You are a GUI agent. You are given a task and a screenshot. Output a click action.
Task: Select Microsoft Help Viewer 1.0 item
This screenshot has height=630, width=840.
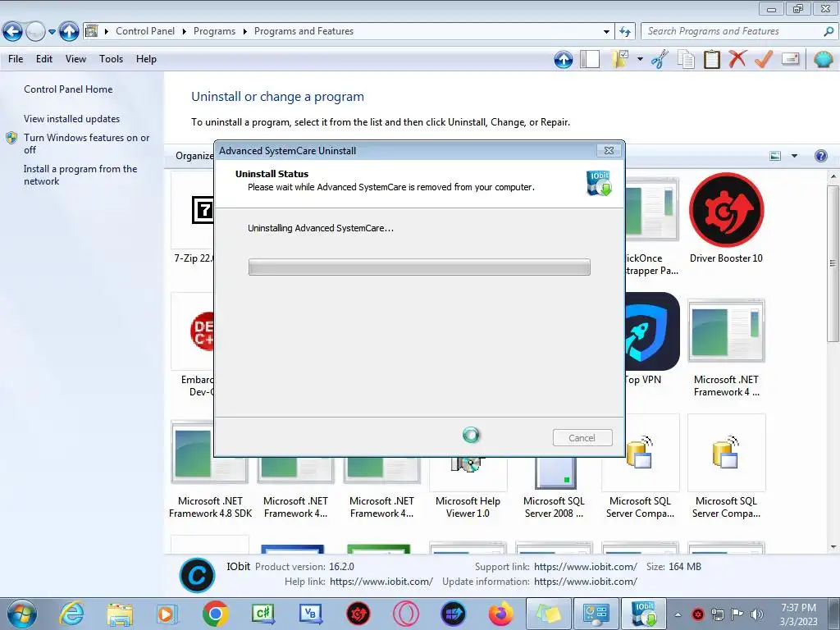(468, 487)
